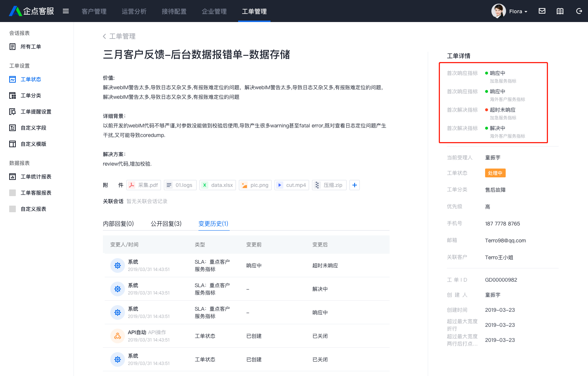Click the 工单分类 sidebar icon

pos(12,95)
